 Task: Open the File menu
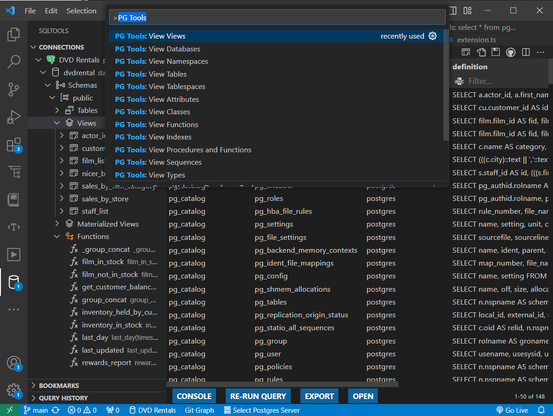pyautogui.click(x=30, y=11)
